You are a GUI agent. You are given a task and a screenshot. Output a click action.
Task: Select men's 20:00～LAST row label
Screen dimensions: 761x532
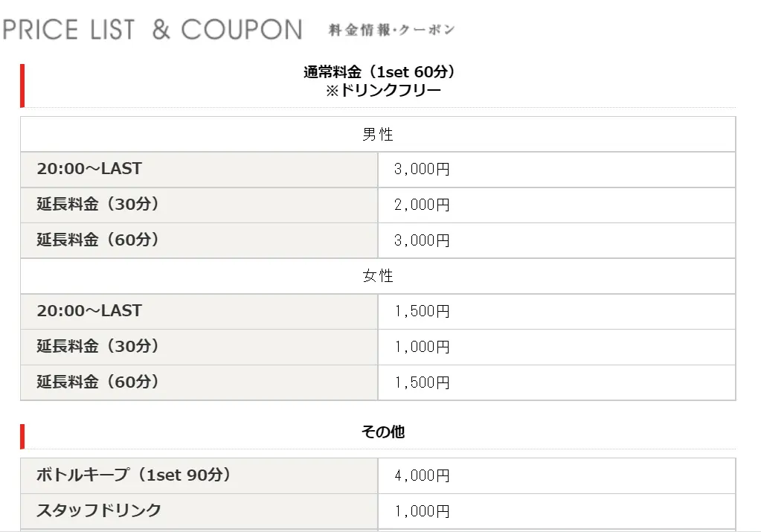pos(89,168)
